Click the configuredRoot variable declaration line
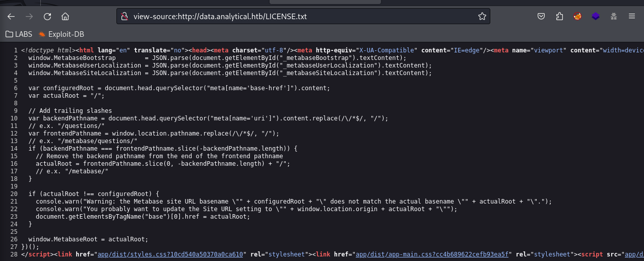This screenshot has height=261, width=644. (179, 88)
